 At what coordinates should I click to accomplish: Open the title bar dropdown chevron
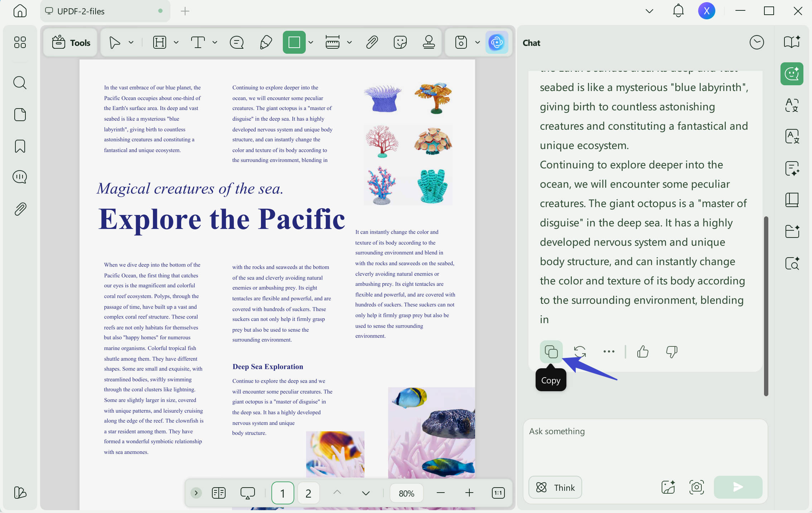(x=649, y=11)
